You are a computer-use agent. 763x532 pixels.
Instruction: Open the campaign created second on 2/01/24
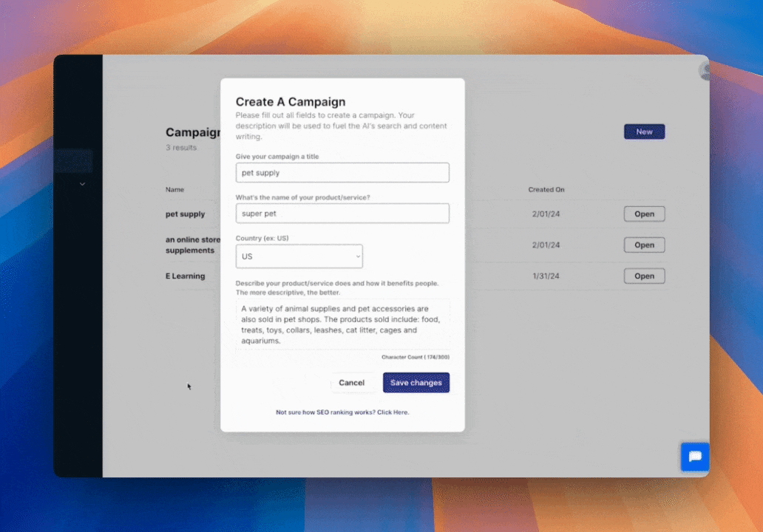coord(643,245)
